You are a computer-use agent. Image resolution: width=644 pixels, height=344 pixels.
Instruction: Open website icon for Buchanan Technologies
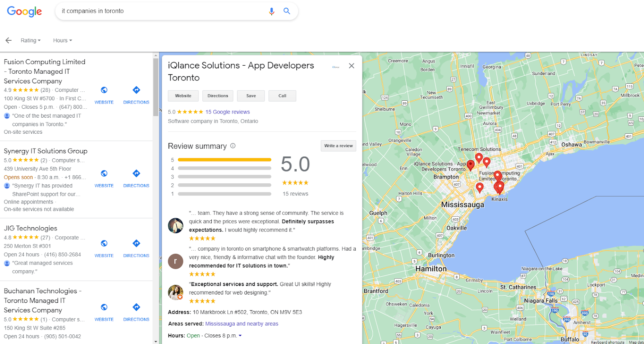click(104, 307)
